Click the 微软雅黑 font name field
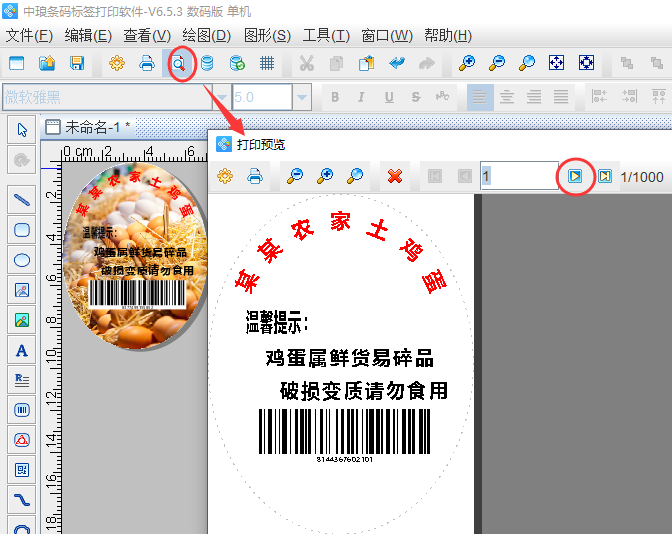The width and height of the screenshot is (672, 534). [x=107, y=97]
